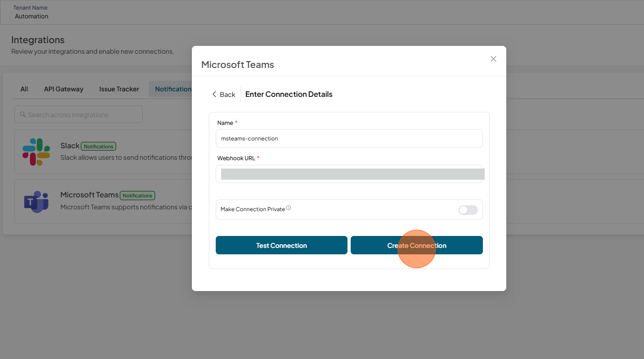Click the Microsoft Teams card title in list
644x359 pixels.
[x=90, y=195]
